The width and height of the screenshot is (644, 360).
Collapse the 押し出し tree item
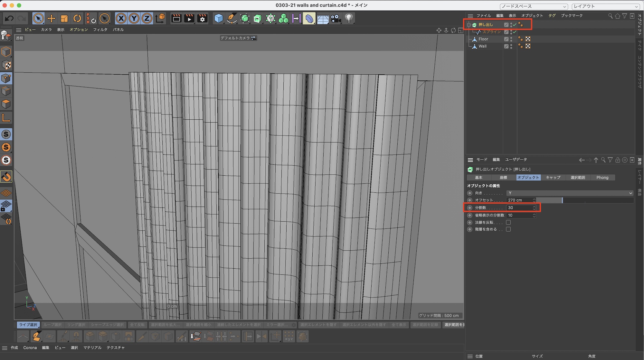[x=469, y=25]
